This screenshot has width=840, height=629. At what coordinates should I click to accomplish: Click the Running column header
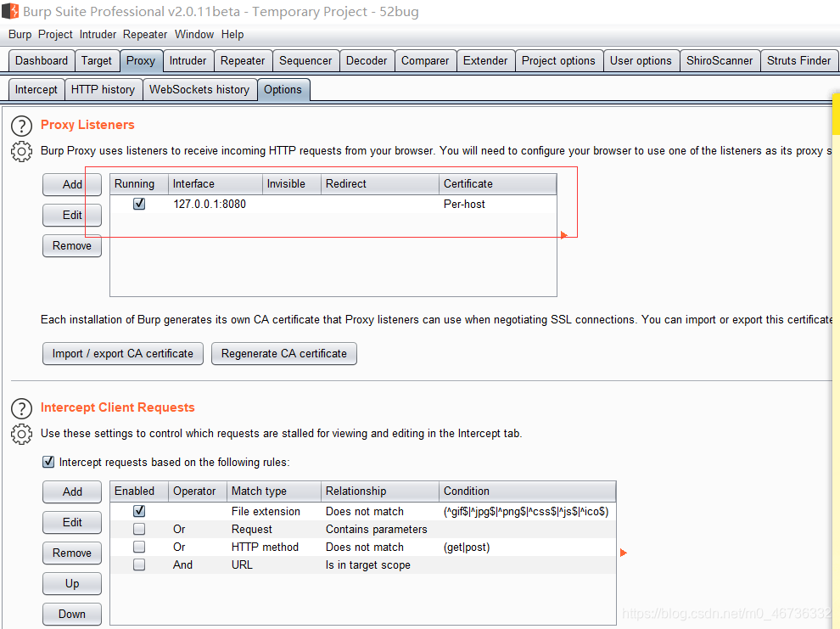click(x=139, y=183)
